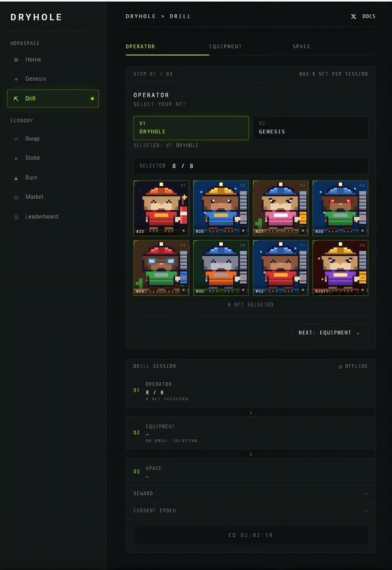Remove NFT #2073 with its x button
The width and height of the screenshot is (392, 570).
(x=363, y=290)
